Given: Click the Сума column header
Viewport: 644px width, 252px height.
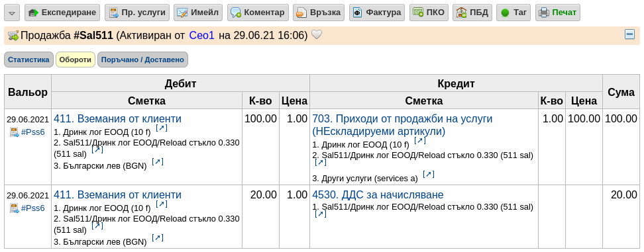Looking at the screenshot, I should [621, 92].
